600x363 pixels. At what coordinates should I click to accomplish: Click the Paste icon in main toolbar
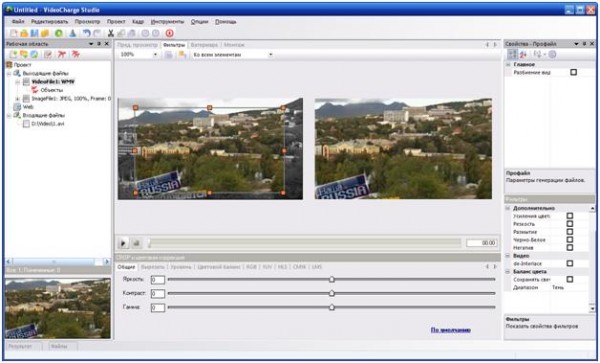(131, 33)
